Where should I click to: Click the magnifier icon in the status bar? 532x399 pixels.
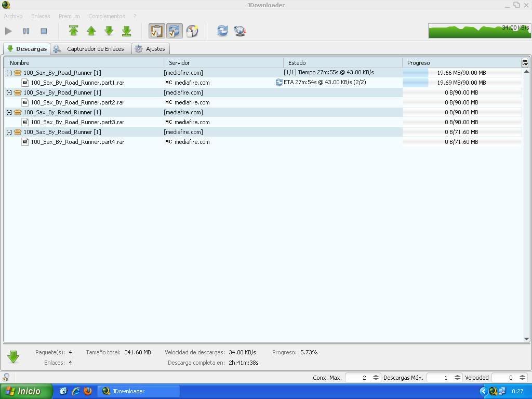[6, 377]
